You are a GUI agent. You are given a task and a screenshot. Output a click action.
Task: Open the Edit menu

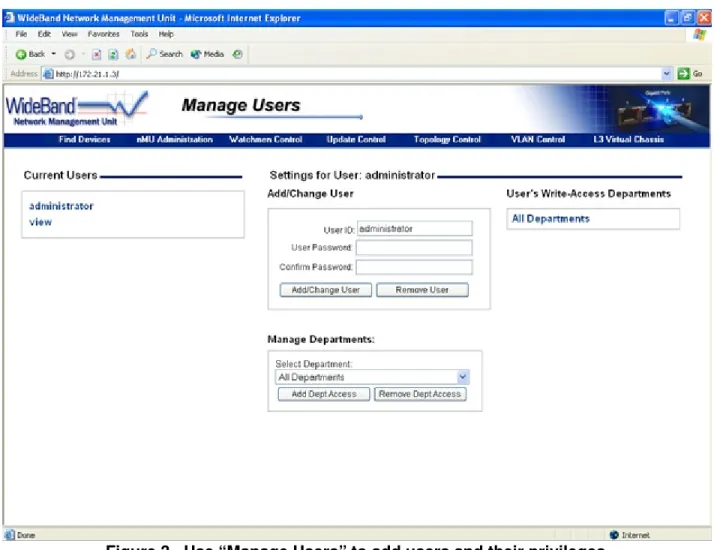coord(44,34)
